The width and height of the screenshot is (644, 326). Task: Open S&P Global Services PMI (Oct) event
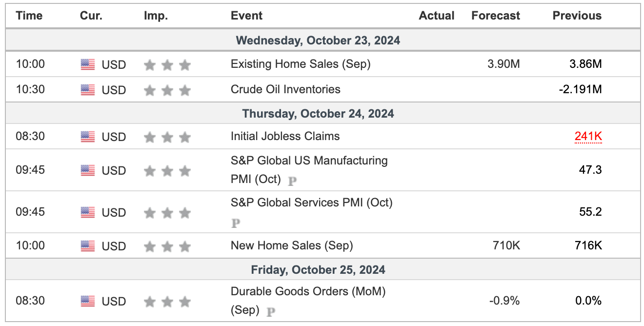[312, 202]
